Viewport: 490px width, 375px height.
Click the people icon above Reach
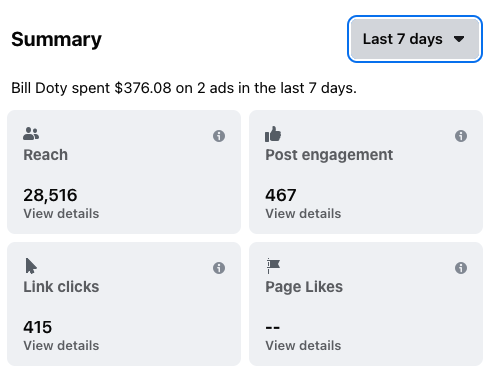pyautogui.click(x=31, y=134)
